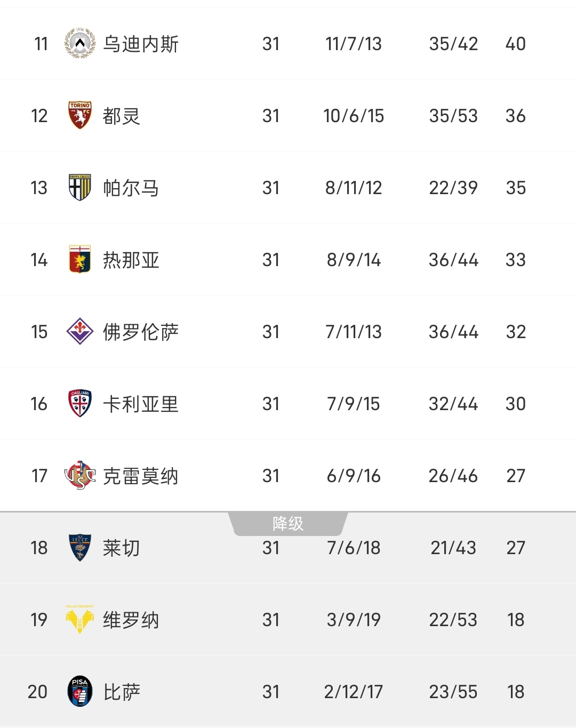This screenshot has height=728, width=576.
Task: Tap team name 克雷莫纳
Action: [141, 476]
